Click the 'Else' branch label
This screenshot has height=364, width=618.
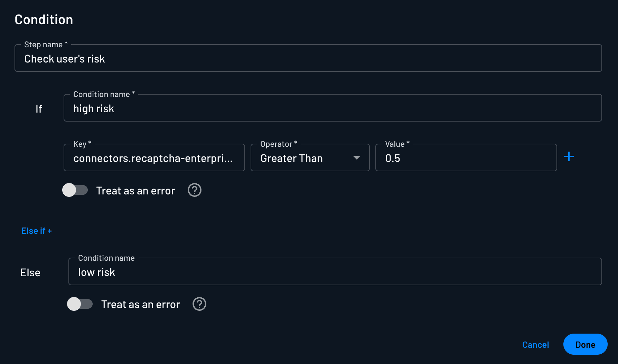[x=30, y=272]
